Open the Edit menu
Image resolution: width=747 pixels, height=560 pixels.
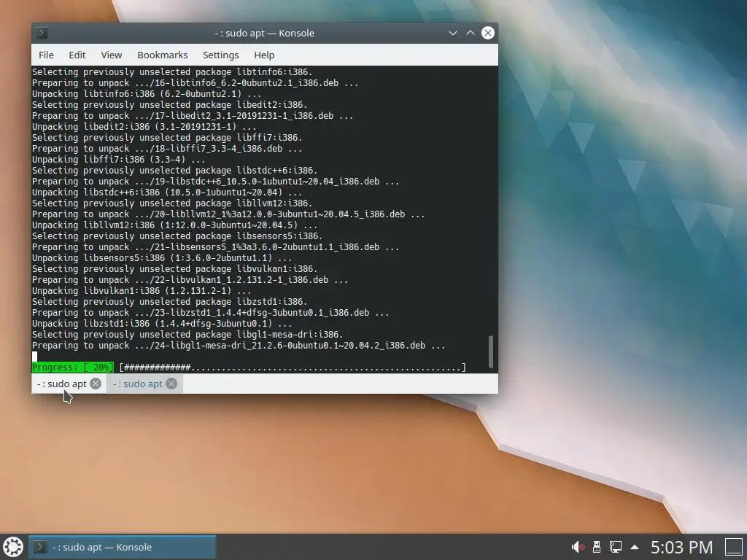(x=77, y=55)
